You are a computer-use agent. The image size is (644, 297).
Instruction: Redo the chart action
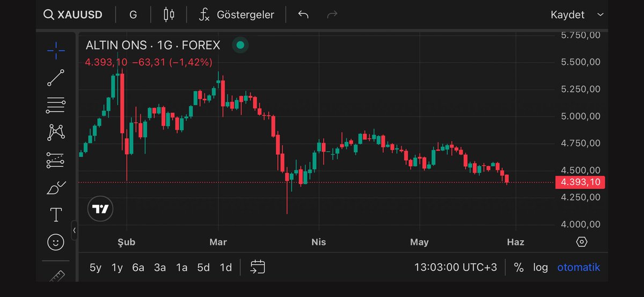[x=332, y=14]
